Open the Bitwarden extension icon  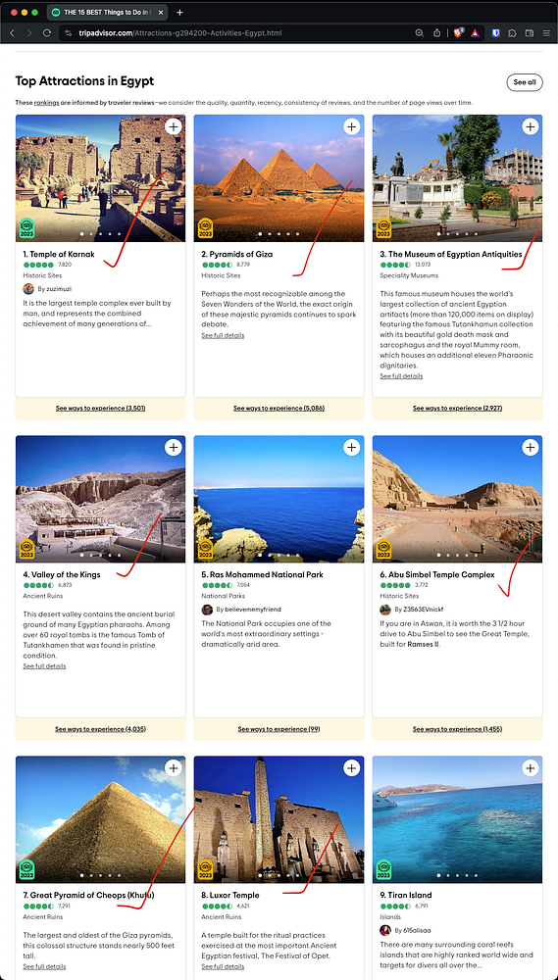click(495, 33)
